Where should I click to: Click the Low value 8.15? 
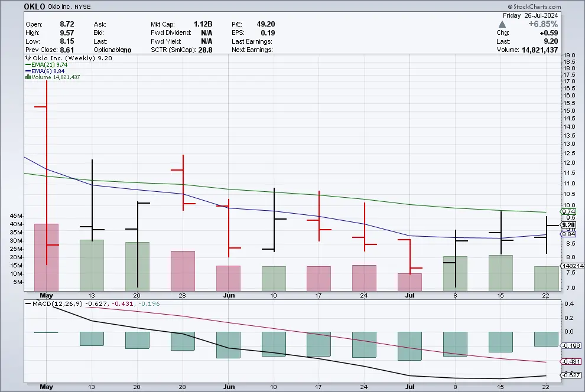point(67,41)
